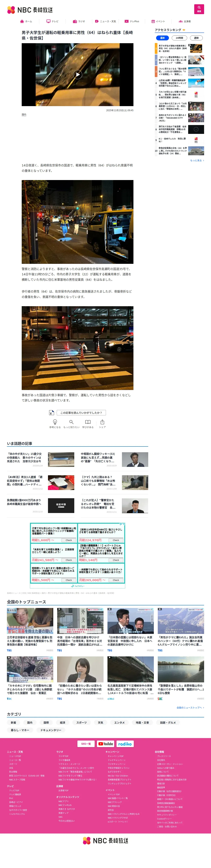Open the もっと見る ranking link
This screenshot has width=211, height=868.
pyautogui.click(x=197, y=160)
